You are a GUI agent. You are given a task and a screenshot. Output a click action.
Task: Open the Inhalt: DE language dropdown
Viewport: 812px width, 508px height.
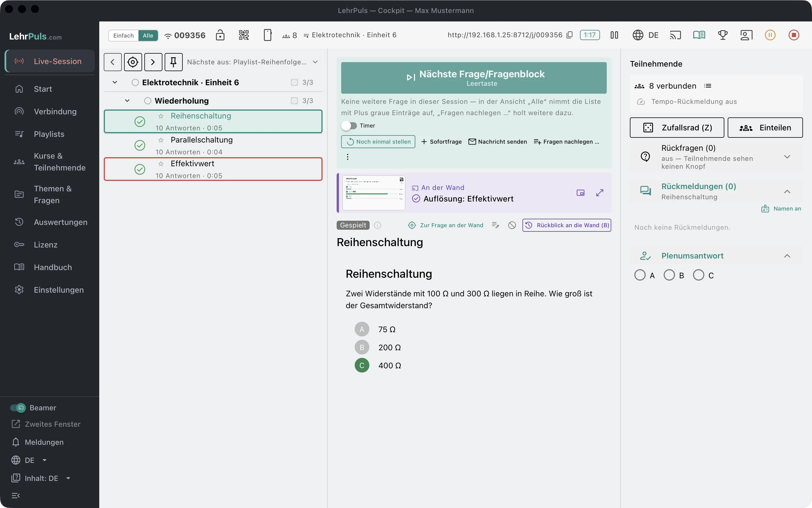41,478
